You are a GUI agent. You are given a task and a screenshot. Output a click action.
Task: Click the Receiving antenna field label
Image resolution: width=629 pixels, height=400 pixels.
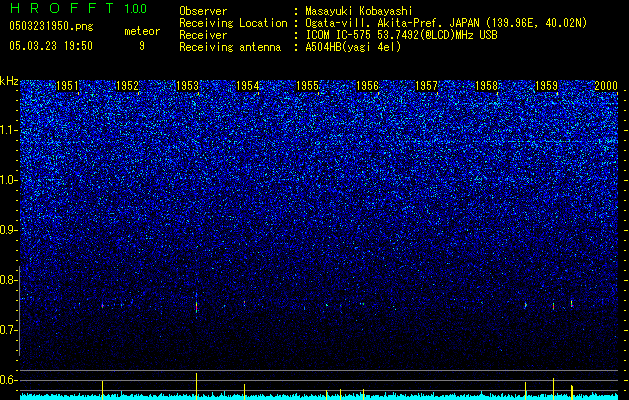(x=230, y=47)
